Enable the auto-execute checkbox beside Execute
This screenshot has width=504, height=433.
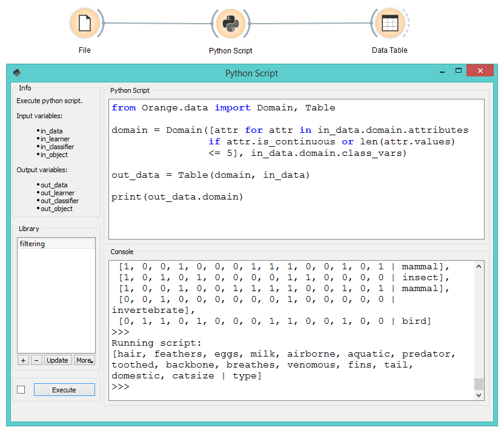click(21, 389)
